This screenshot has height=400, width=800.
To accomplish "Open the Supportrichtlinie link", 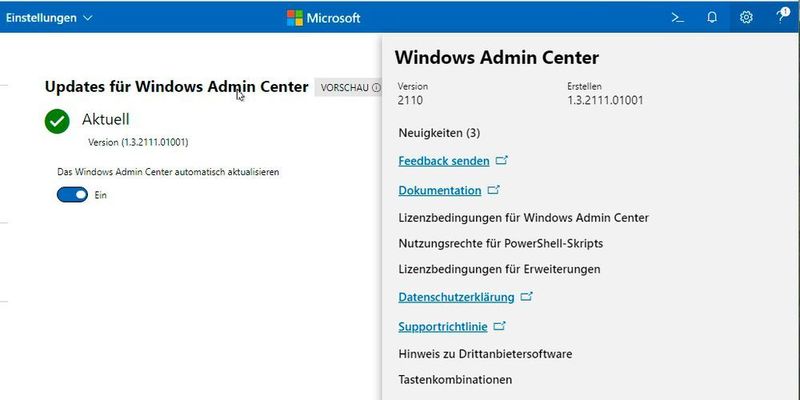I will (443, 327).
